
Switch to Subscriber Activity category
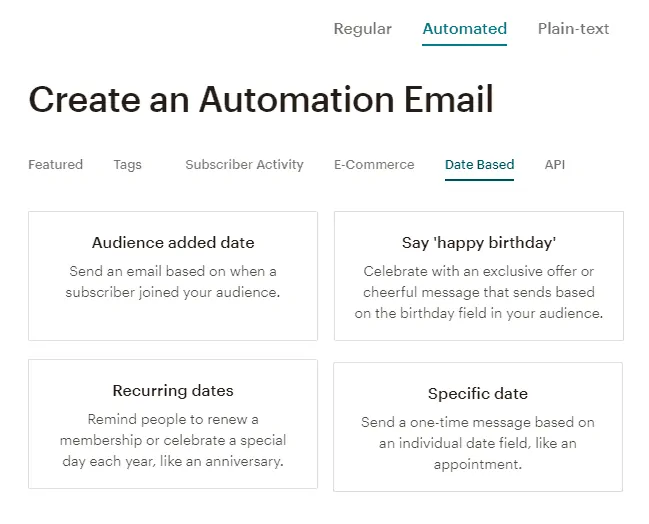coord(244,164)
